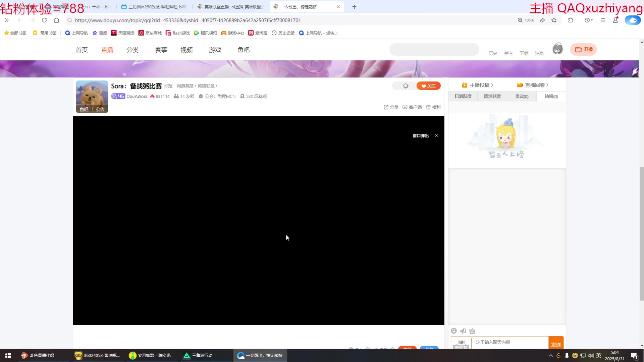Click the 开播 start streaming button
Viewport: 644px width, 362px height.
(x=584, y=49)
